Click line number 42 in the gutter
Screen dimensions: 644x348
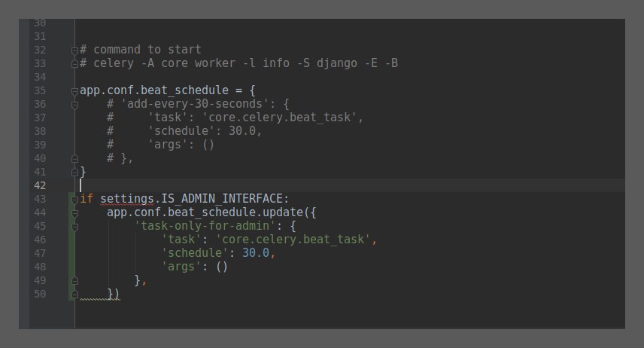point(40,185)
